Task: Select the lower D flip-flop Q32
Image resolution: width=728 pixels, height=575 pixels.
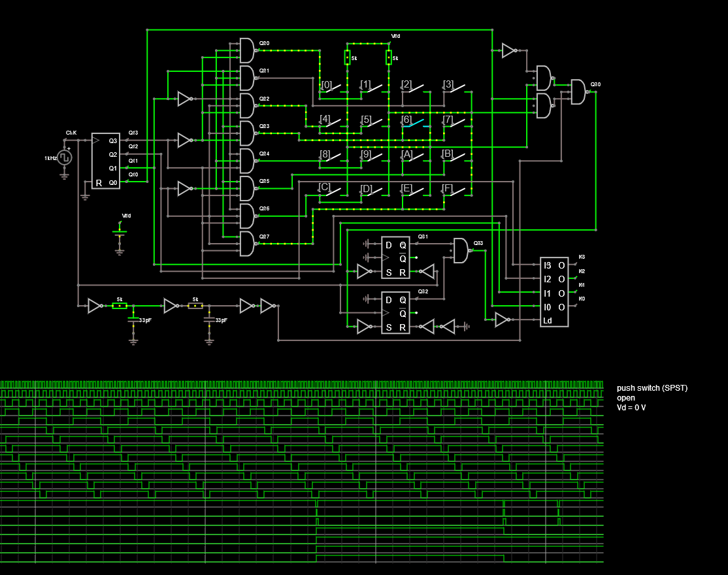Action: pos(395,312)
